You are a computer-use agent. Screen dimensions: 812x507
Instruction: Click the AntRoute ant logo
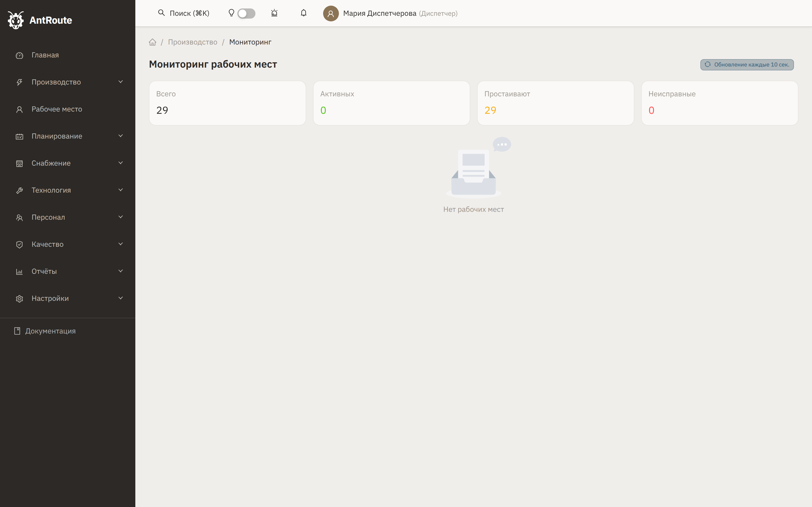click(x=16, y=20)
